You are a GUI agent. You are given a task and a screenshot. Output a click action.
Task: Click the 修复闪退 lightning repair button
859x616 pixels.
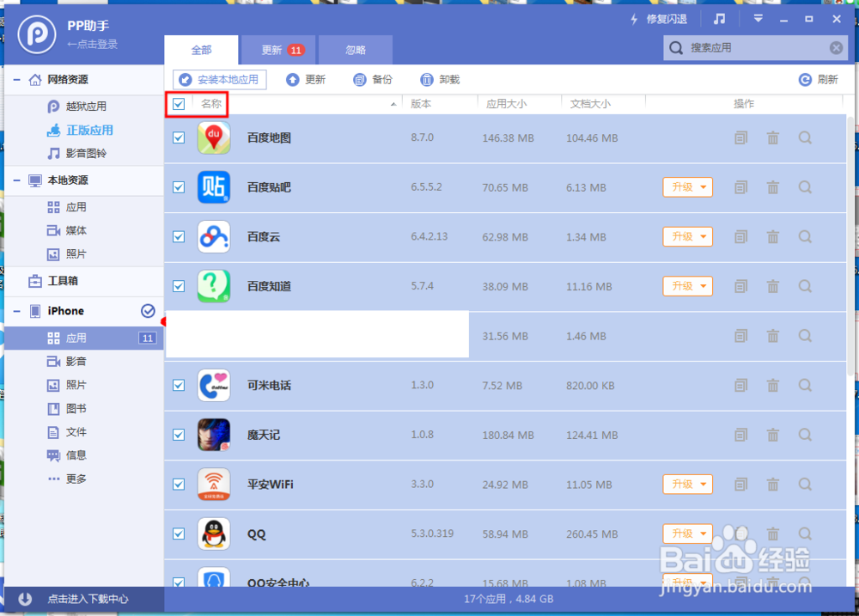pyautogui.click(x=658, y=19)
